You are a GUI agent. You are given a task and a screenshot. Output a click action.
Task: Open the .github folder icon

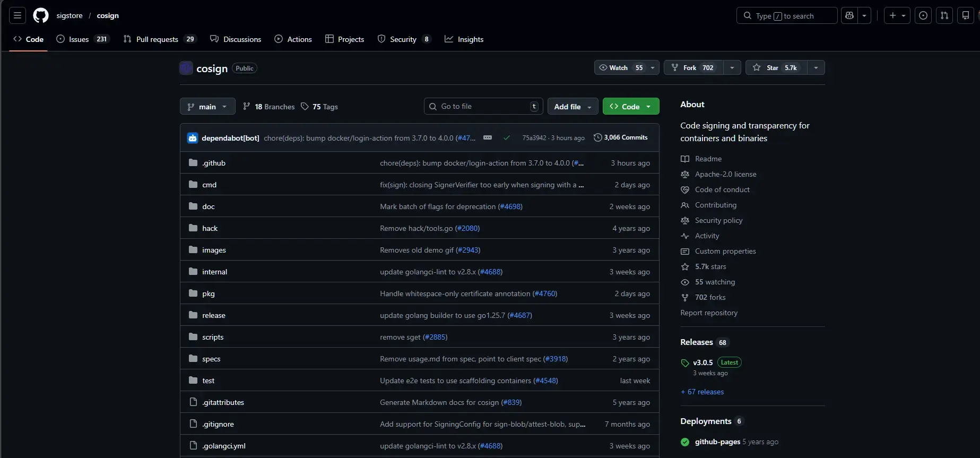click(193, 162)
